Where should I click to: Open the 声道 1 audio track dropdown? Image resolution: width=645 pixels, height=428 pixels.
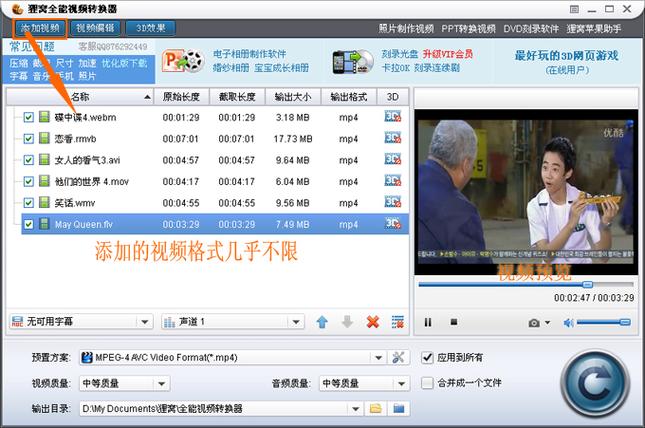pyautogui.click(x=295, y=322)
